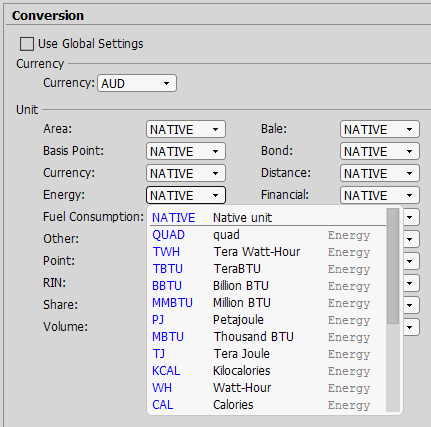The width and height of the screenshot is (431, 427).
Task: Open the Bale unit dropdown
Action: (380, 129)
